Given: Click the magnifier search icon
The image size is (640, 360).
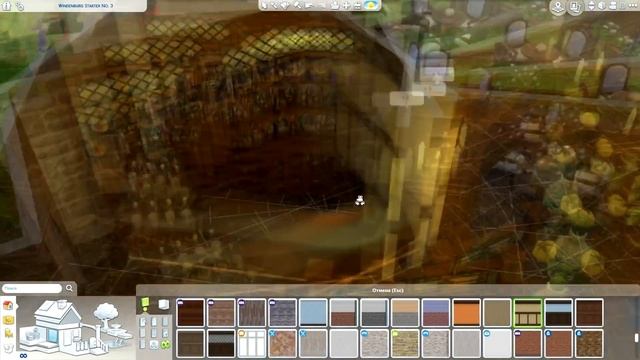Looking at the screenshot, I should (69, 288).
